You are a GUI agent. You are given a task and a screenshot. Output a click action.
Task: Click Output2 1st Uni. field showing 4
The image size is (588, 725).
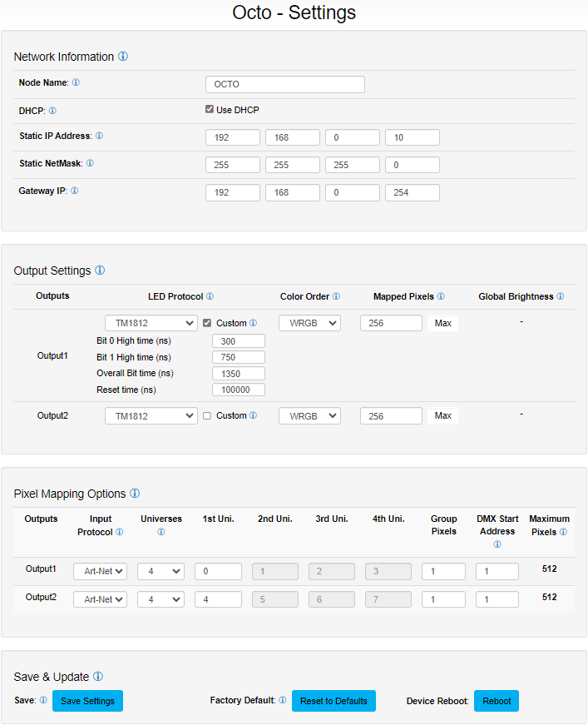pyautogui.click(x=218, y=599)
